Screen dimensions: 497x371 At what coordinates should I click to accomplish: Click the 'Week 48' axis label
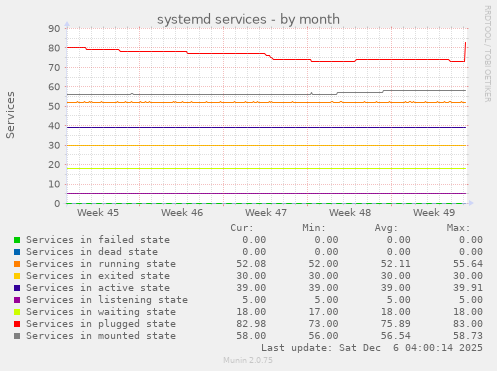coord(350,213)
